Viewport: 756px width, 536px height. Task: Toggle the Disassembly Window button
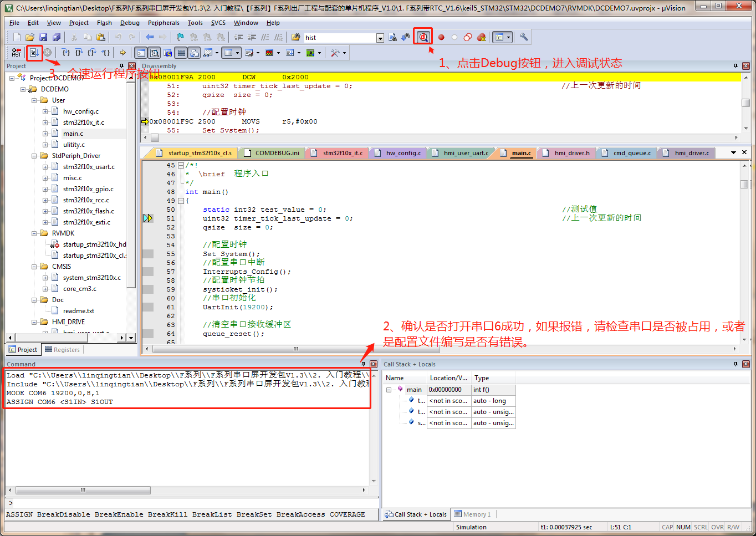[x=155, y=53]
